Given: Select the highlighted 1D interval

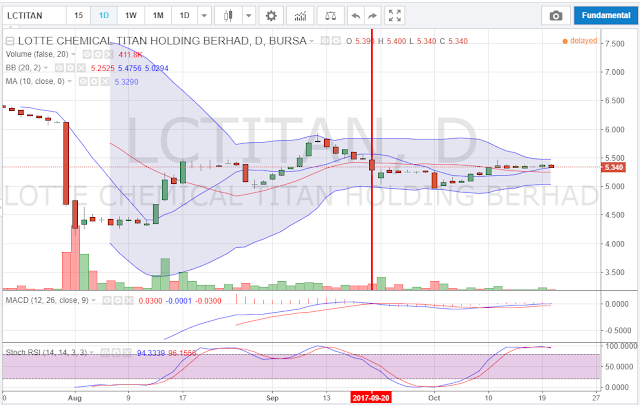Looking at the screenshot, I should pyautogui.click(x=104, y=16).
